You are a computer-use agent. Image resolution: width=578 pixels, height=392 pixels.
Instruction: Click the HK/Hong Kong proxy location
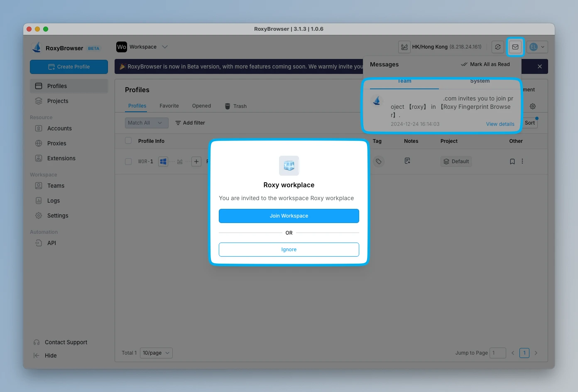[x=447, y=47]
